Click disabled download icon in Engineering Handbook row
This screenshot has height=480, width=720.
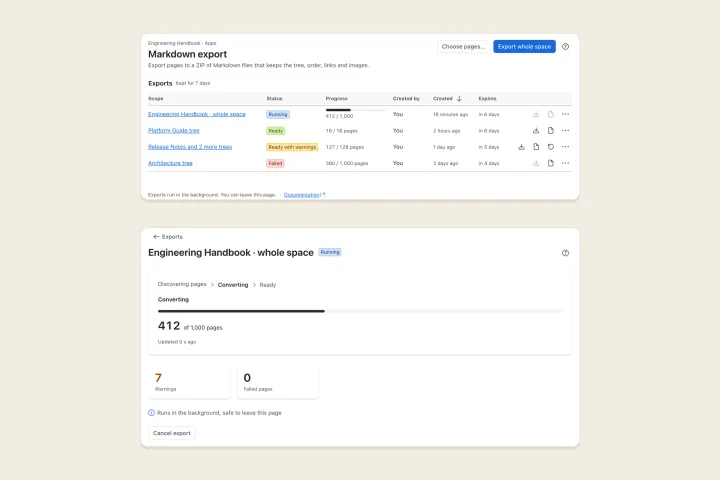(536, 114)
